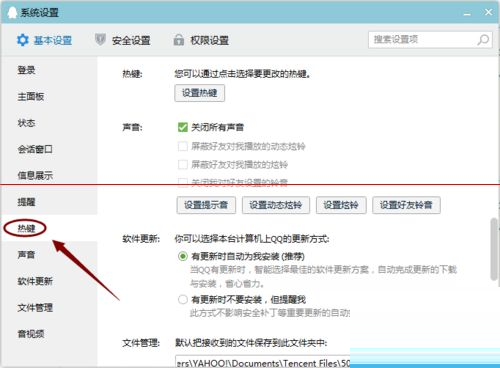Select 音视频 in the sidebar
Screen dimensions: 500x368
tap(31, 334)
